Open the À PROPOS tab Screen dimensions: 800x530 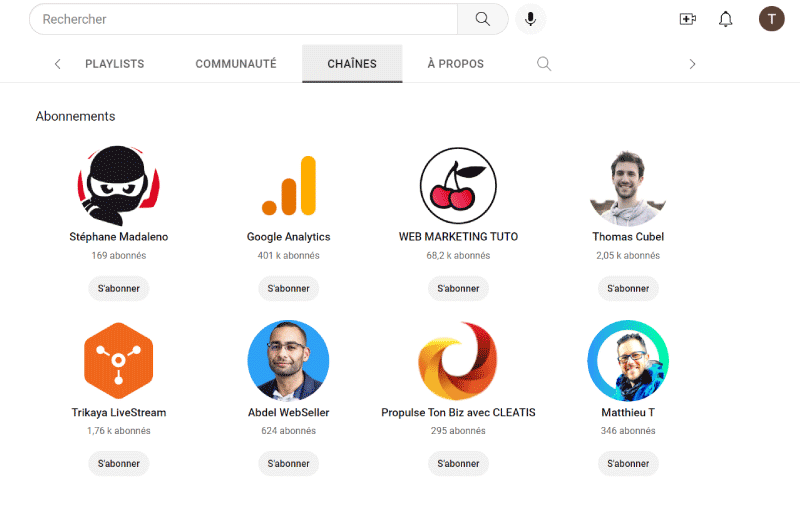[x=456, y=64]
